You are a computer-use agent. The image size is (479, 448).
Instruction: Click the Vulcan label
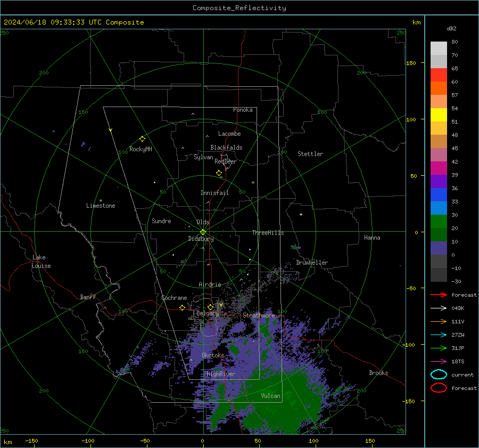[270, 396]
